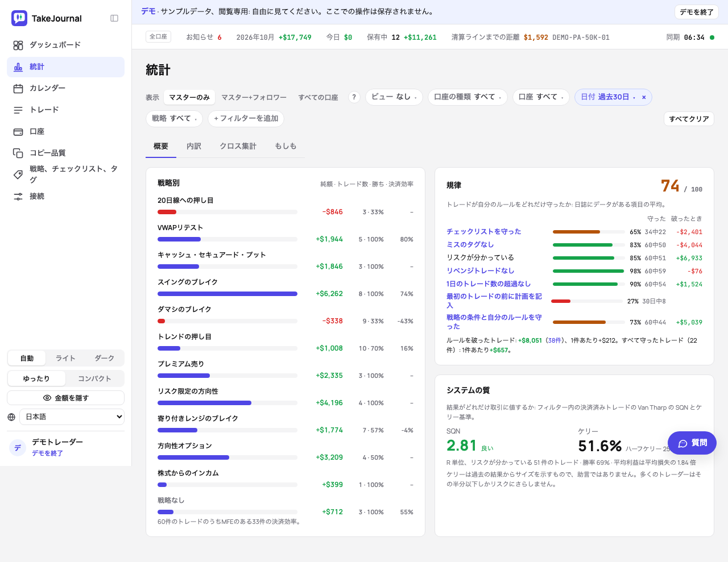Image resolution: width=728 pixels, height=562 pixels.
Task: Click the 全口座 account badge
Action: (x=159, y=37)
